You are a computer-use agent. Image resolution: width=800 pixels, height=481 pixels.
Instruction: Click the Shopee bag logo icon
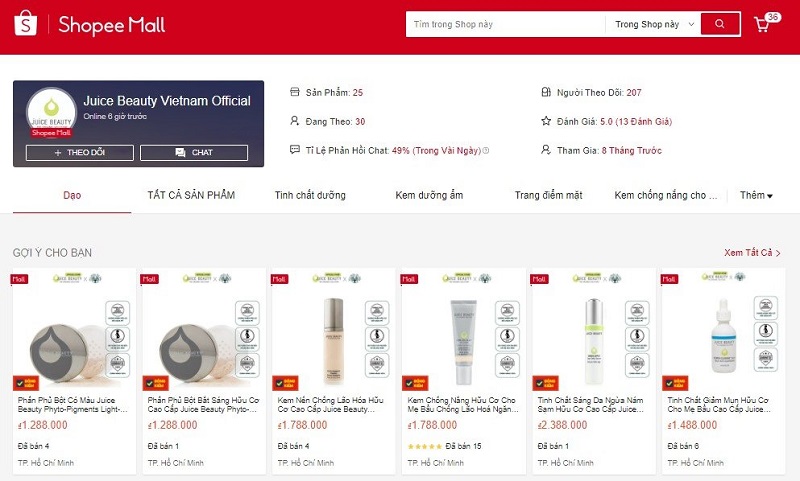click(x=26, y=23)
